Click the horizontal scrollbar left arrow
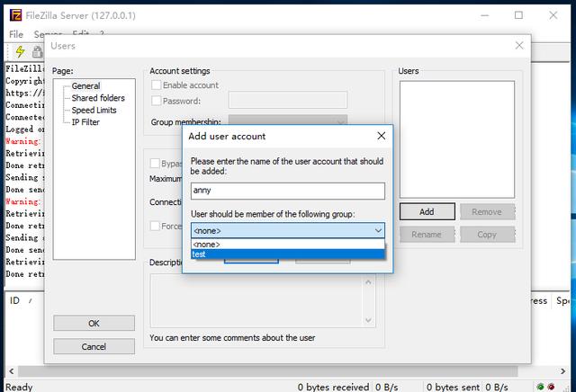Screen dimensions: 576x392 pos(12,371)
